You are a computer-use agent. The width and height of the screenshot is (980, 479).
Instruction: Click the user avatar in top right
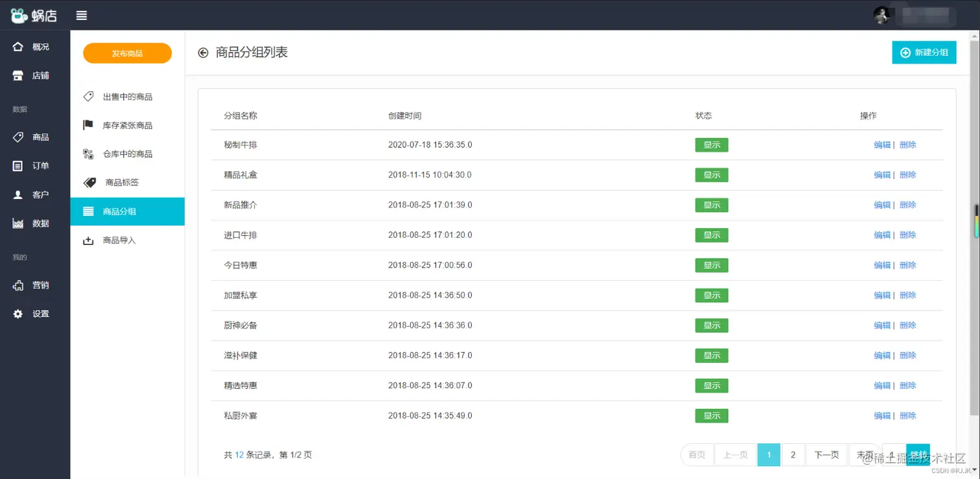pyautogui.click(x=881, y=16)
